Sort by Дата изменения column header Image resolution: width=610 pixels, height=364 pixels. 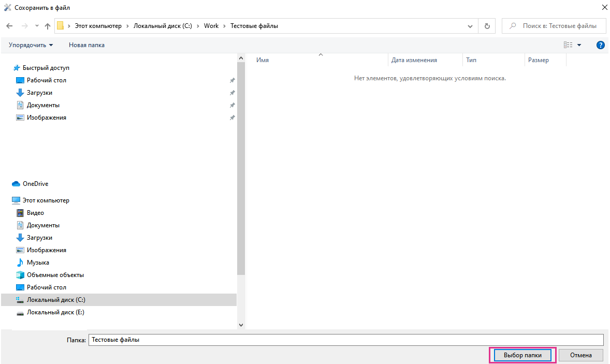click(x=414, y=60)
